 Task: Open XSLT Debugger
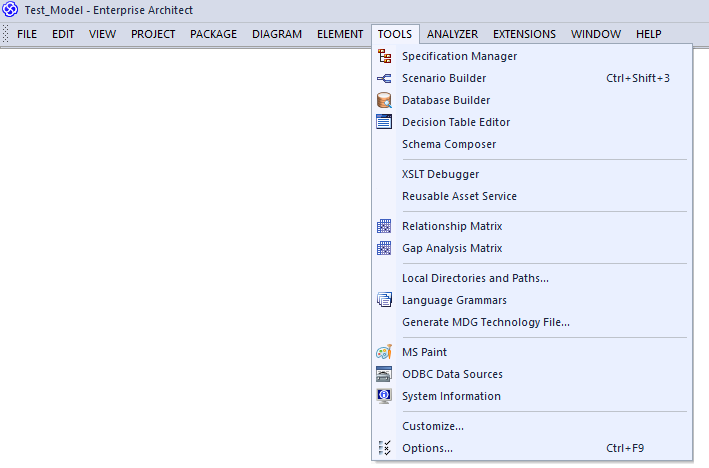(532, 174)
